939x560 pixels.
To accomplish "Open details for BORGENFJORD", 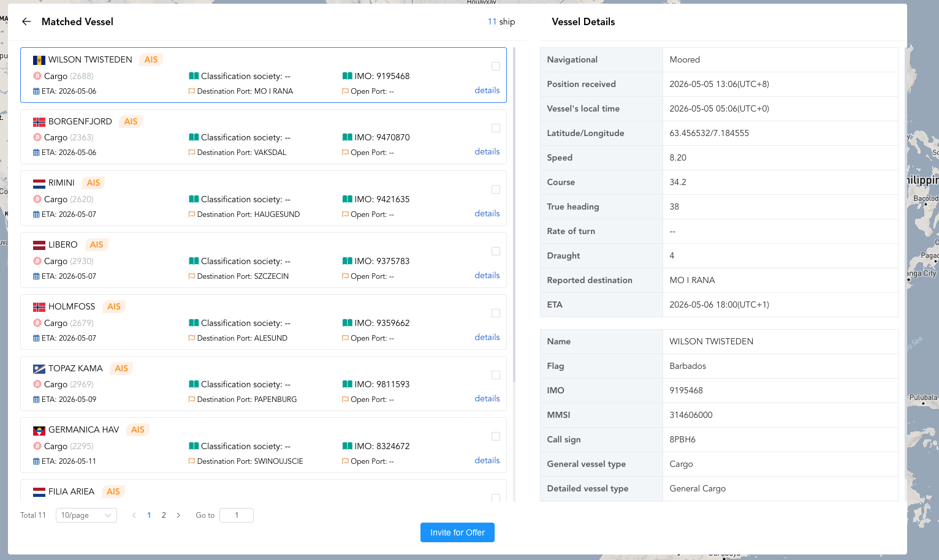I will click(487, 151).
